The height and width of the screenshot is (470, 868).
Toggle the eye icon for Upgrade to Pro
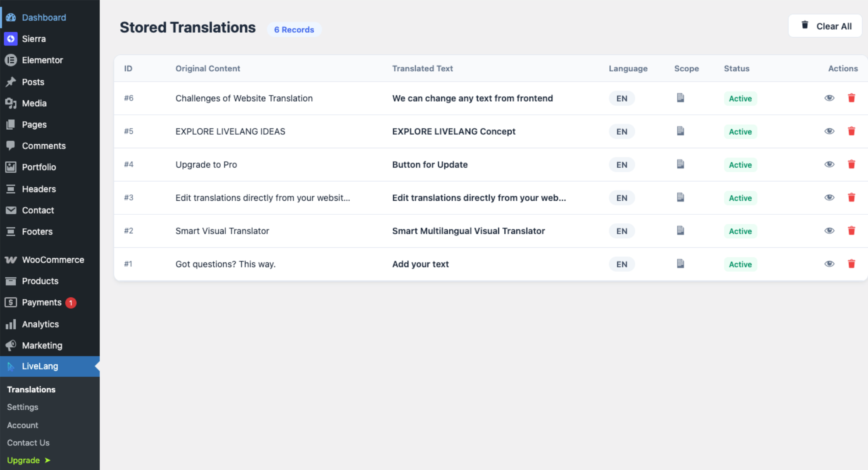[x=829, y=164]
